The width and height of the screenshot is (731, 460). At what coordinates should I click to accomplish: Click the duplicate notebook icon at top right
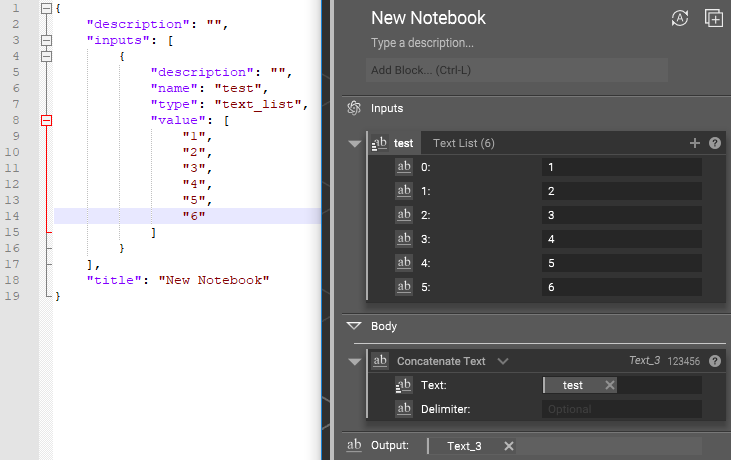714,18
